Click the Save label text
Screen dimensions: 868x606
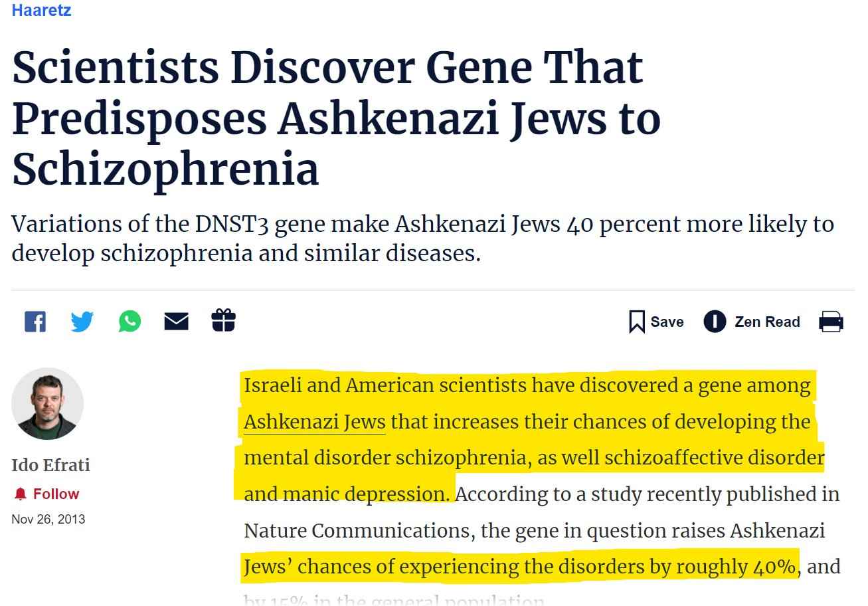click(667, 322)
